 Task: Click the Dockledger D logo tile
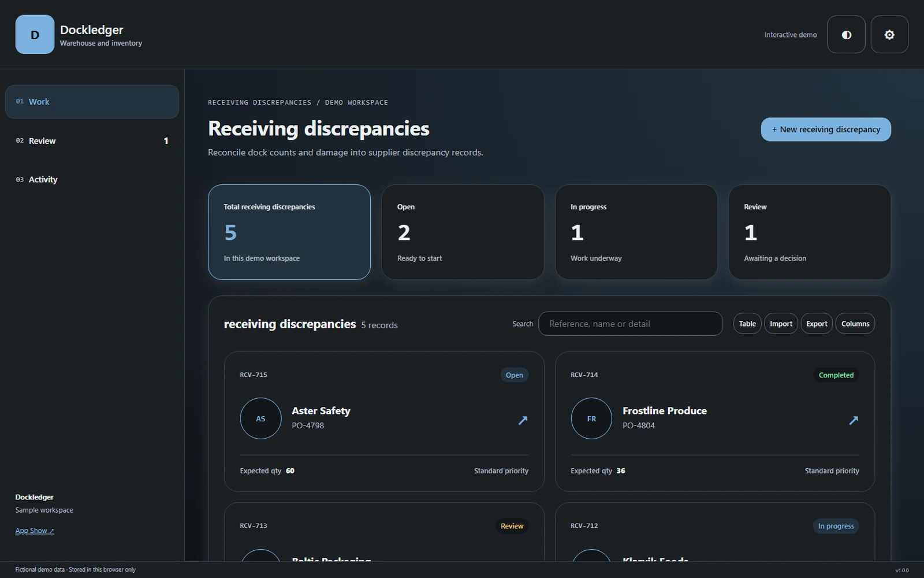pos(35,35)
